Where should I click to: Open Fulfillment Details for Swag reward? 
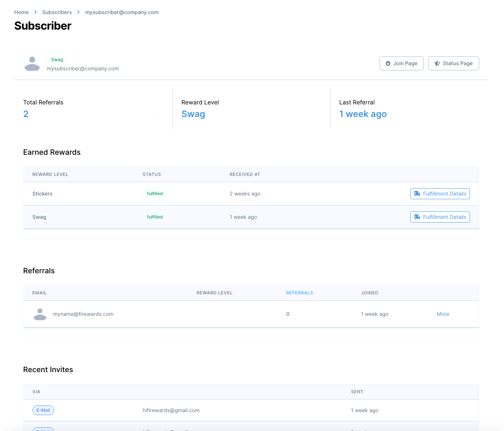click(440, 217)
